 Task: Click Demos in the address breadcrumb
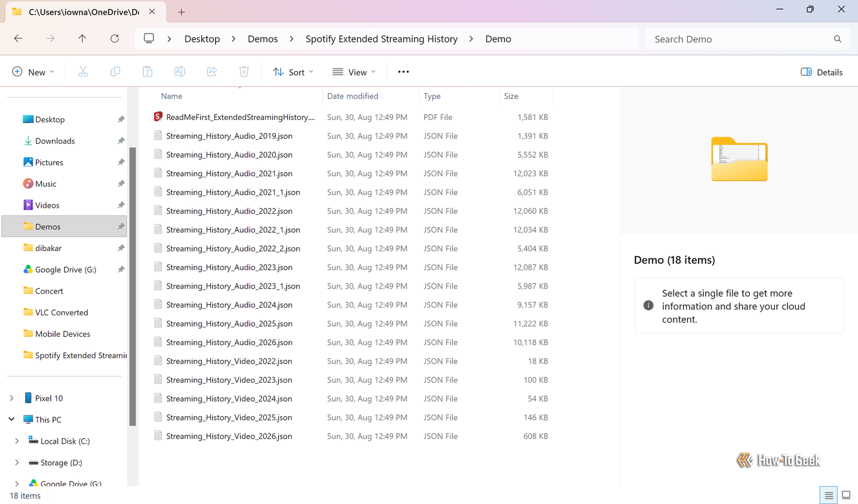[x=263, y=39]
